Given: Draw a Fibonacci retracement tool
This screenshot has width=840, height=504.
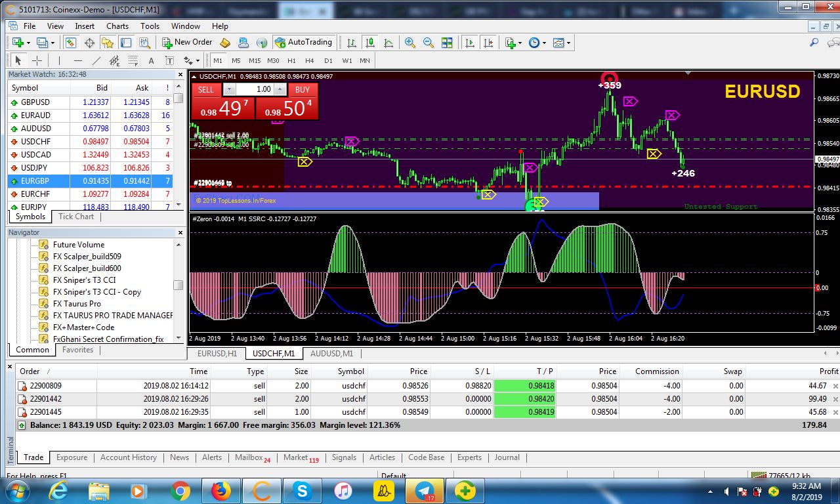Looking at the screenshot, I should (x=133, y=60).
